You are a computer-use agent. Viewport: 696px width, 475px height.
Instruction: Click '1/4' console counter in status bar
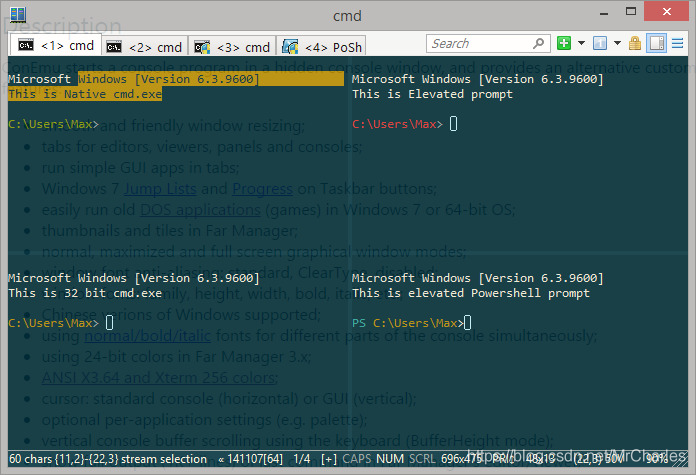(302, 459)
